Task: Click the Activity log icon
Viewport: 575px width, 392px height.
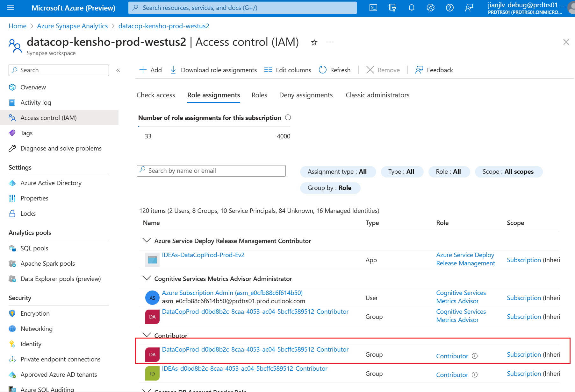Action: 12,102
